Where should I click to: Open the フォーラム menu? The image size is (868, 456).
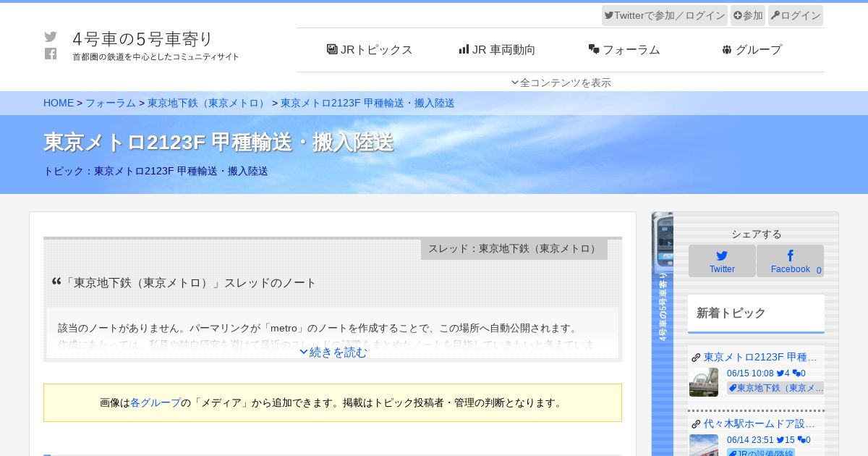point(624,50)
